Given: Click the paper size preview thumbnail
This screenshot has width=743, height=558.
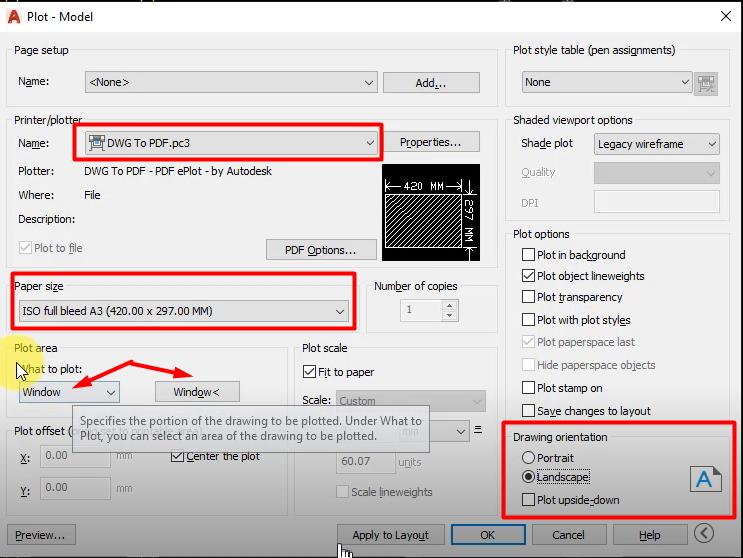Looking at the screenshot, I should tap(431, 212).
